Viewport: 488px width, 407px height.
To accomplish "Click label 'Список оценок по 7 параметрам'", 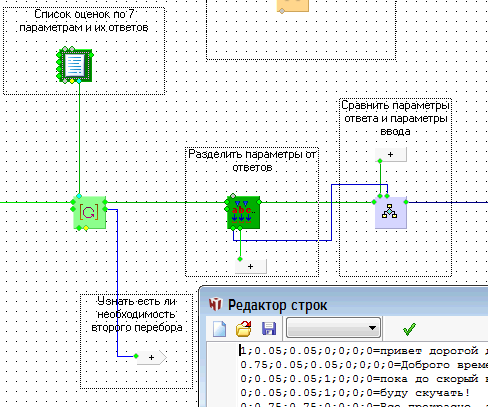I will click(x=84, y=21).
